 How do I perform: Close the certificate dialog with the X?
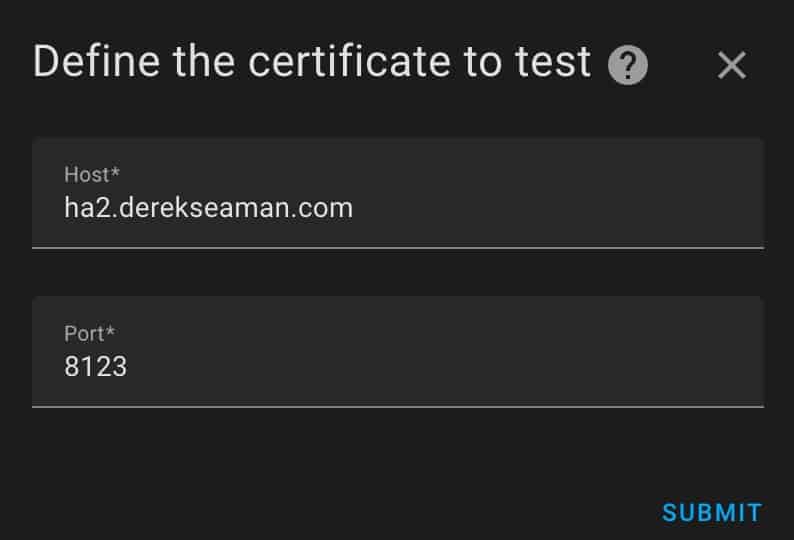tap(732, 65)
